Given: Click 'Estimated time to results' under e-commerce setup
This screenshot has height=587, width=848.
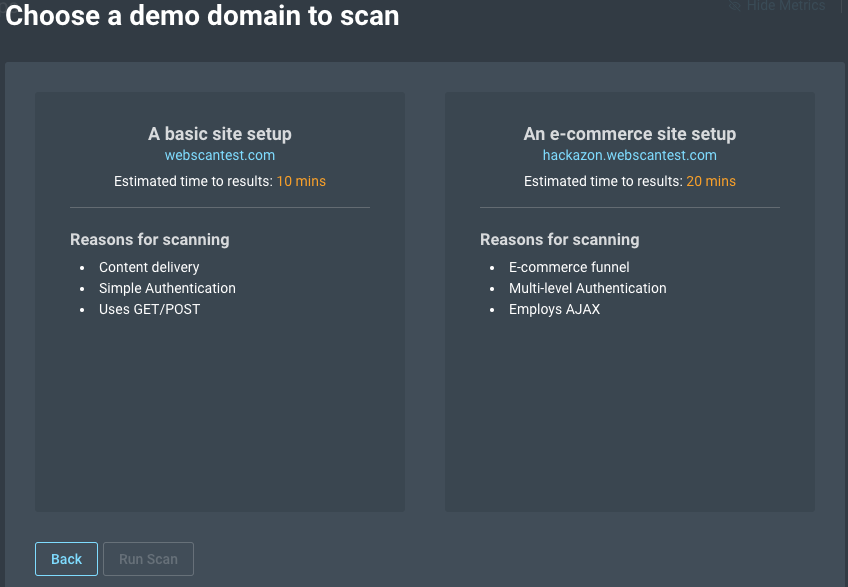Looking at the screenshot, I should [x=603, y=181].
